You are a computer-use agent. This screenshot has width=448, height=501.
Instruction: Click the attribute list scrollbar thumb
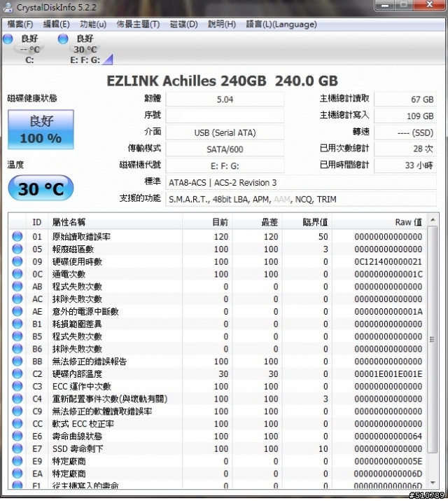coord(433,339)
